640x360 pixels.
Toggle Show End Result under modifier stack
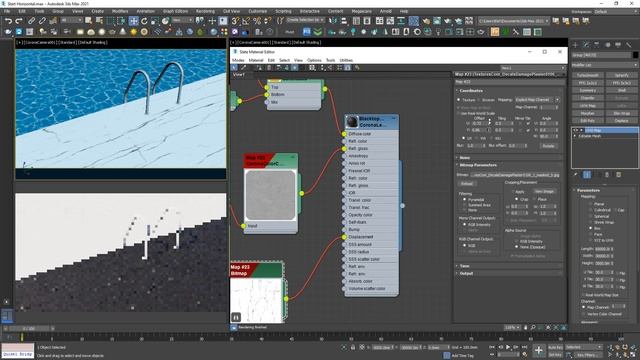click(587, 175)
